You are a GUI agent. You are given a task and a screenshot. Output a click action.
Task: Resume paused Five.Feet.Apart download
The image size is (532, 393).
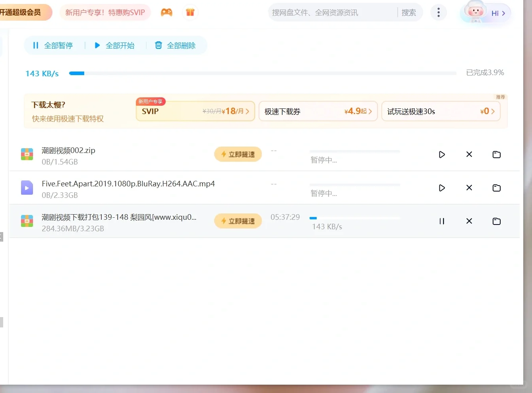pyautogui.click(x=442, y=188)
